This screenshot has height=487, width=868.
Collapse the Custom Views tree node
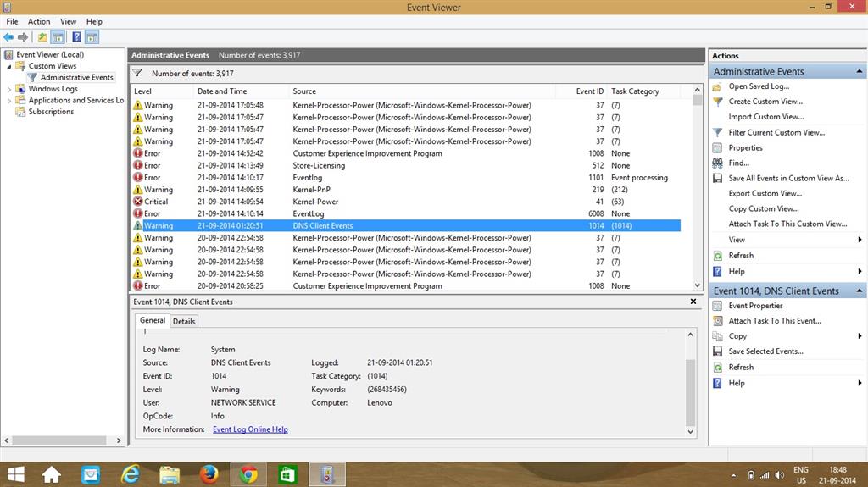[x=8, y=66]
